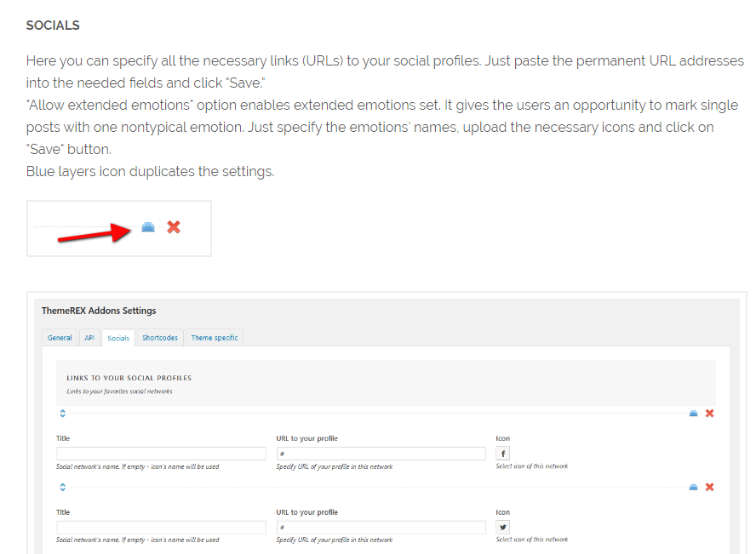Viewport: 756px width, 554px height.
Task: Click the first URL to your profile field
Action: coord(381,454)
